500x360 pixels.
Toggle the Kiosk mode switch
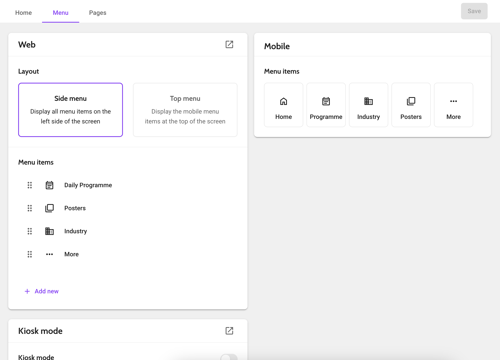pos(229,357)
